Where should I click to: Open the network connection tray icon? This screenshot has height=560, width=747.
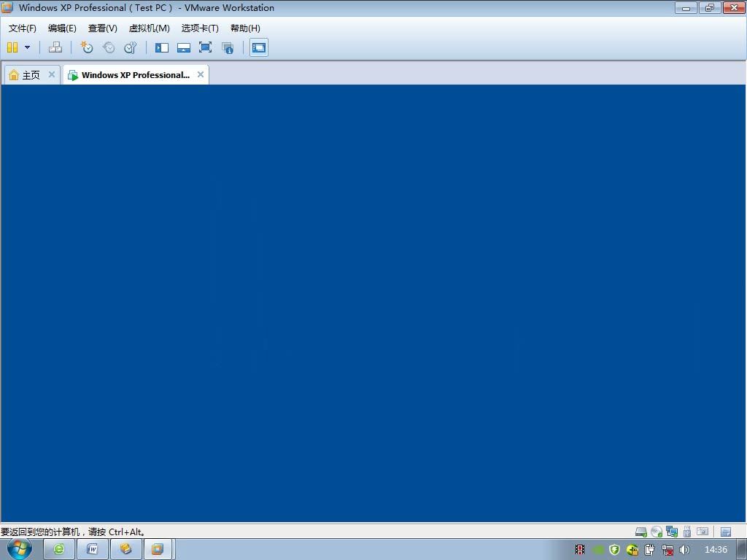[667, 550]
